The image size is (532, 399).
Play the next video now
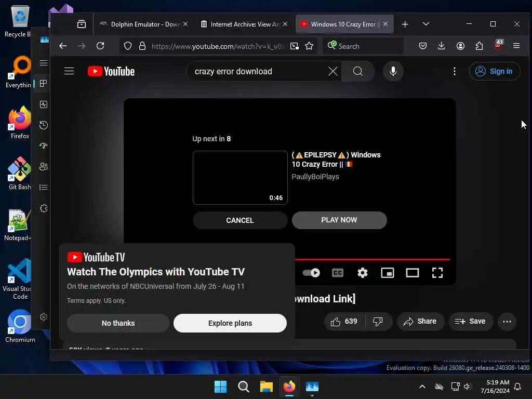point(339,220)
